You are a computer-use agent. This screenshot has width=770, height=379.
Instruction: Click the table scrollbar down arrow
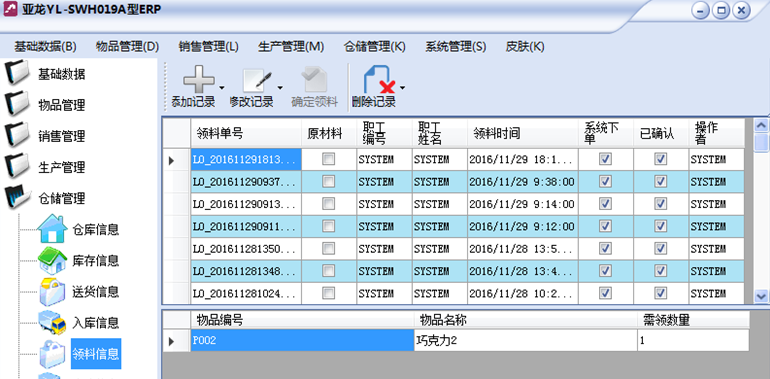coord(761,296)
